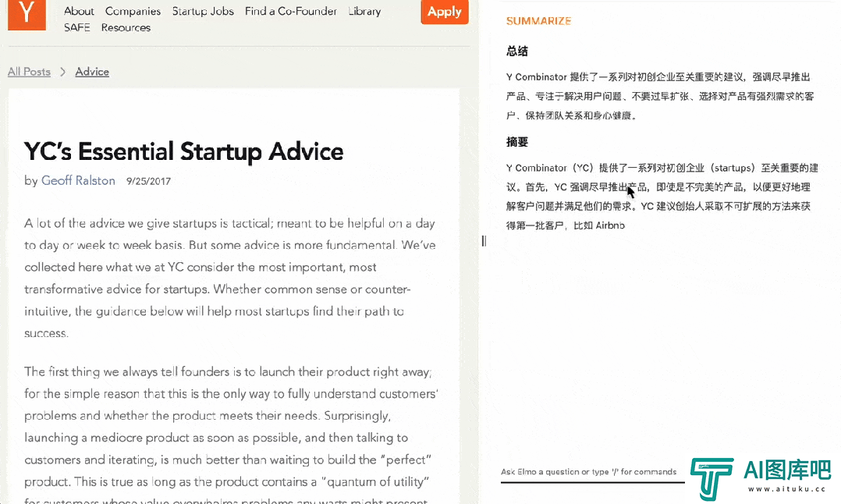Click the Y Combinator logo
The image size is (841, 504).
(x=27, y=13)
